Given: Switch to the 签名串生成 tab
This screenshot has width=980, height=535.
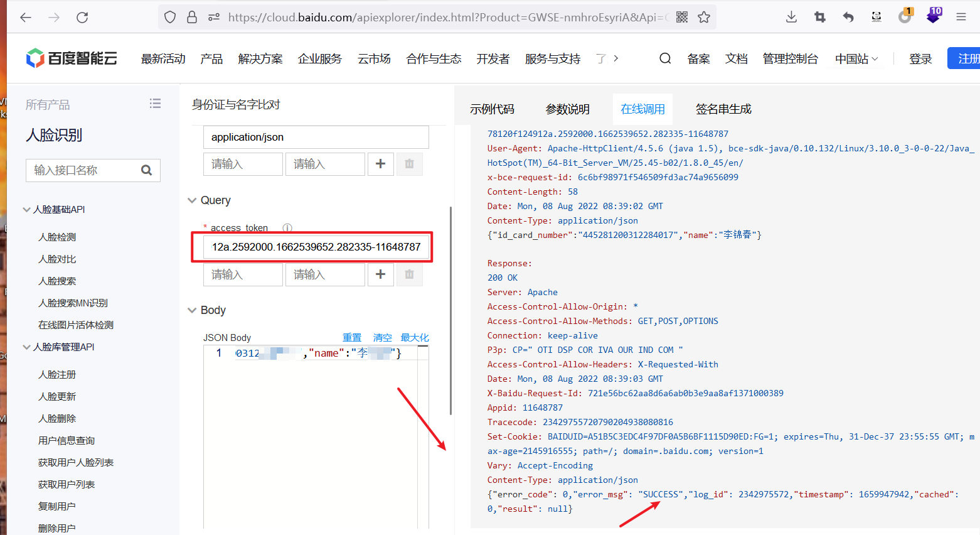Looking at the screenshot, I should (x=723, y=109).
